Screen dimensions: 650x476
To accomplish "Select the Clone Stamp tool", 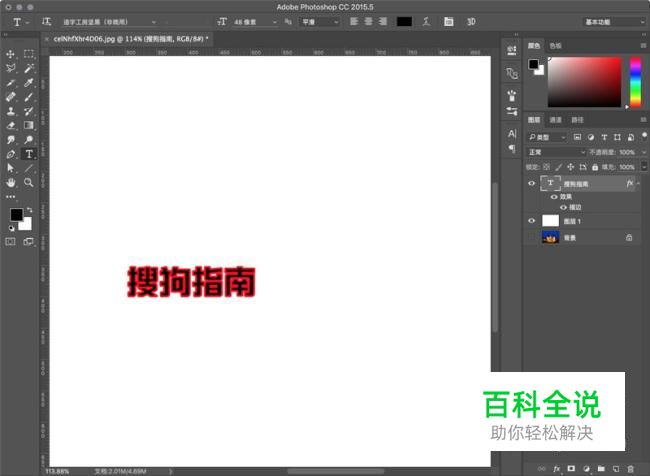I will [11, 111].
